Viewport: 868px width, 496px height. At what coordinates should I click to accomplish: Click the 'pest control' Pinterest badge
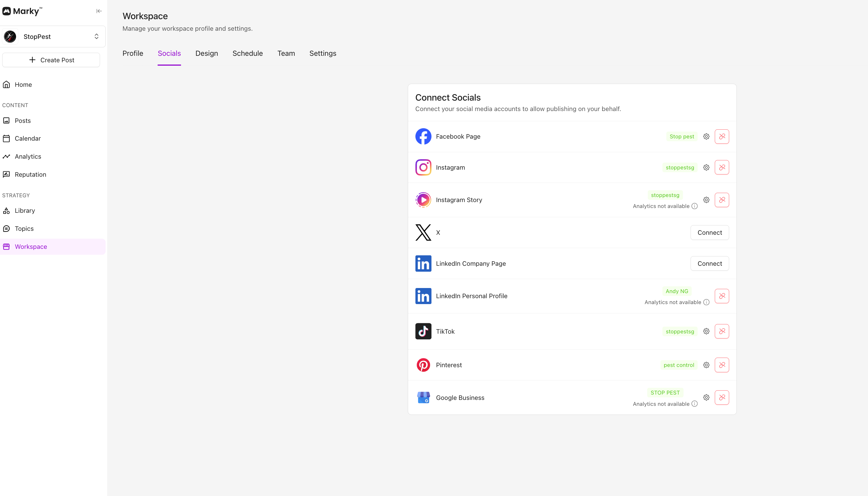pyautogui.click(x=679, y=365)
